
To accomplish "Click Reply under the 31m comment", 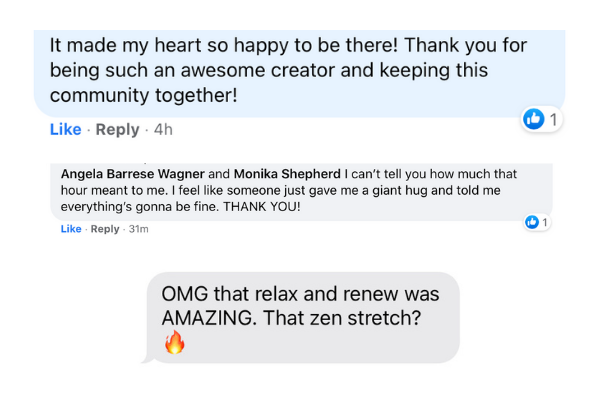I will pos(105,229).
